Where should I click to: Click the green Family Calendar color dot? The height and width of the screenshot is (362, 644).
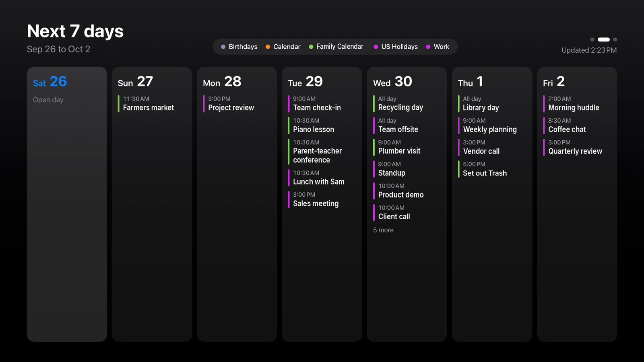click(x=311, y=47)
